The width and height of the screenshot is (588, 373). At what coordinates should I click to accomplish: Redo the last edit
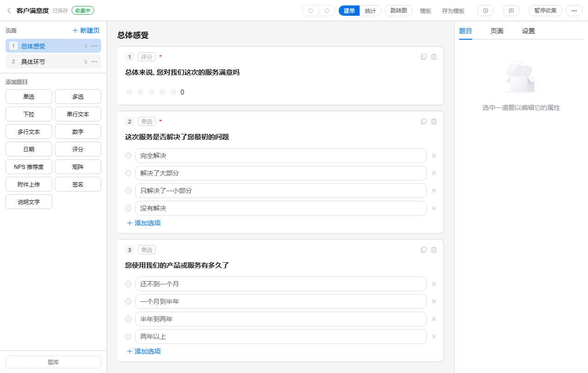(x=327, y=11)
